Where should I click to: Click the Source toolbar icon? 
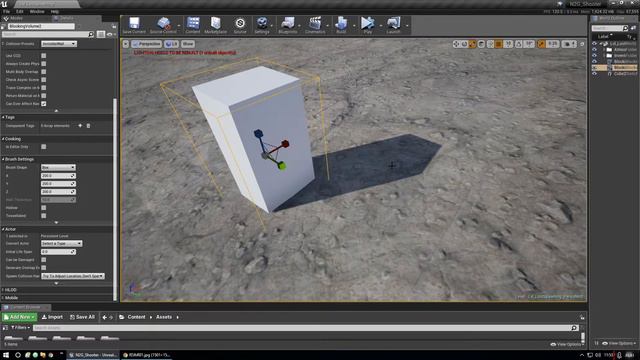click(240, 25)
